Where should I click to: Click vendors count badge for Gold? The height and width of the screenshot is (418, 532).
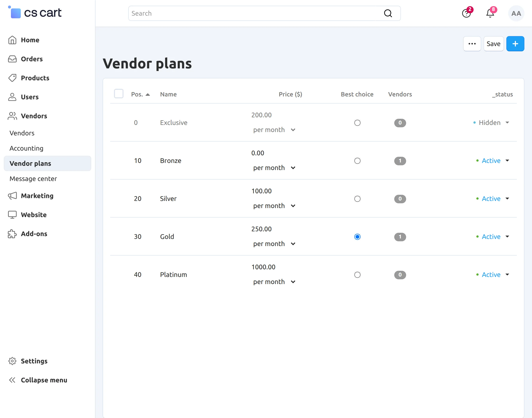(x=400, y=237)
